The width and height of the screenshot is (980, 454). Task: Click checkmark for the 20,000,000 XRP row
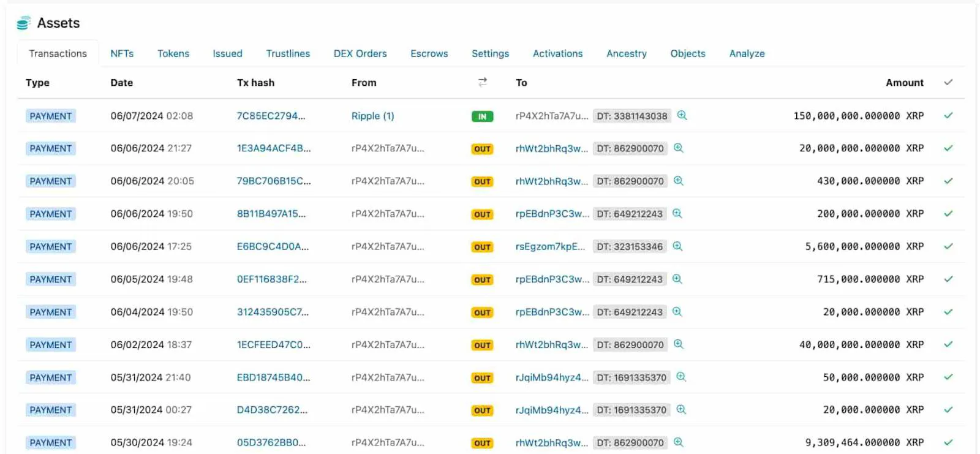[x=948, y=148]
